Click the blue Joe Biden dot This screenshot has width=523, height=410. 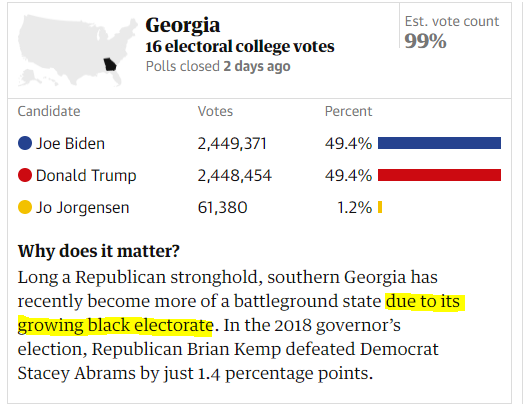click(x=25, y=143)
